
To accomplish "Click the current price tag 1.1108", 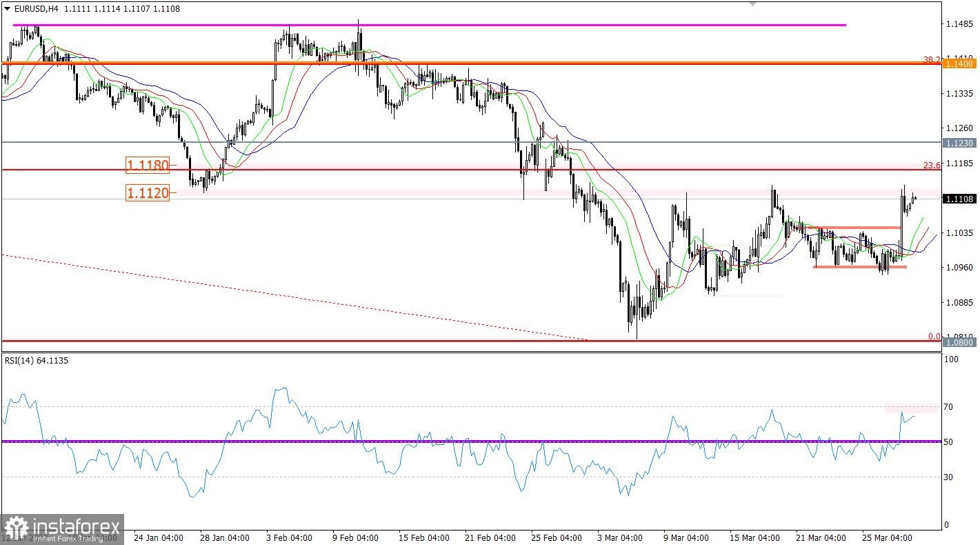I will point(959,199).
